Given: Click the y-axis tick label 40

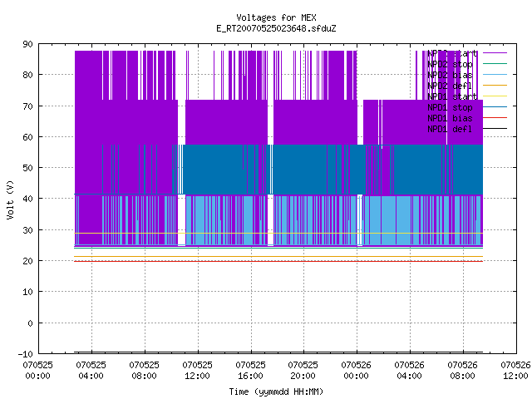Looking at the screenshot, I should click(27, 199).
